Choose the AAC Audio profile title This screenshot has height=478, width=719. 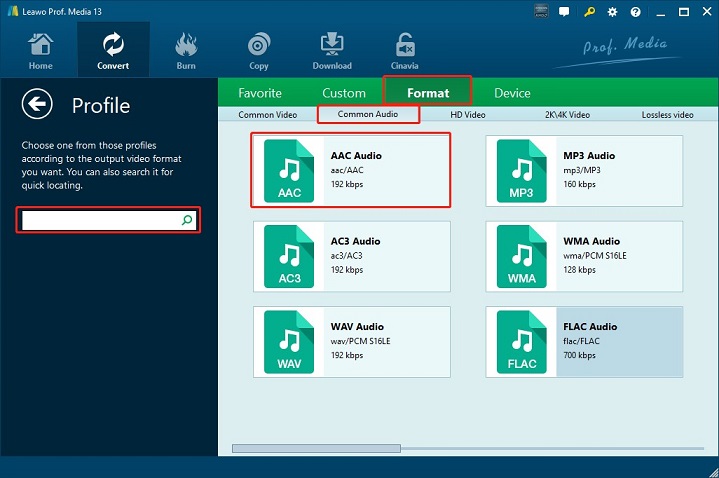coord(356,156)
